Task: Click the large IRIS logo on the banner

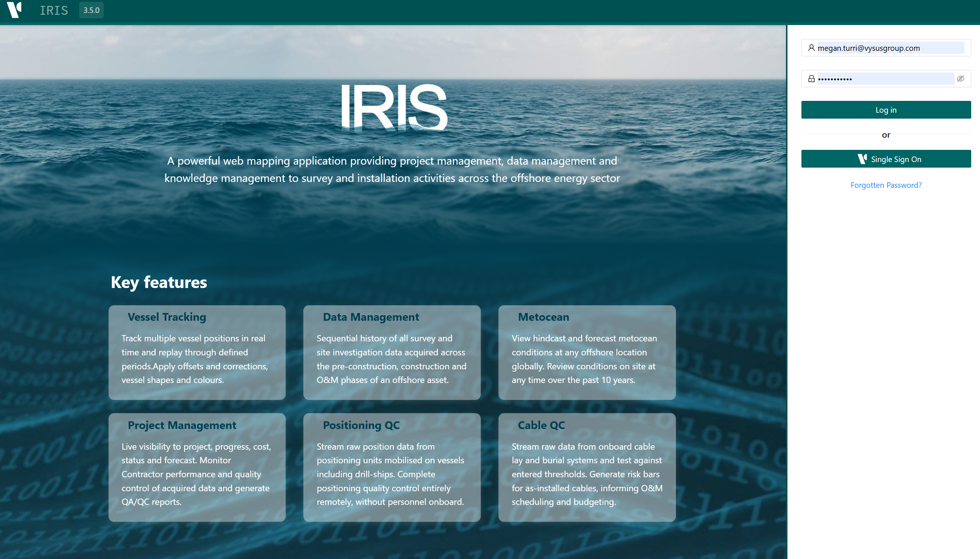Action: pyautogui.click(x=394, y=108)
